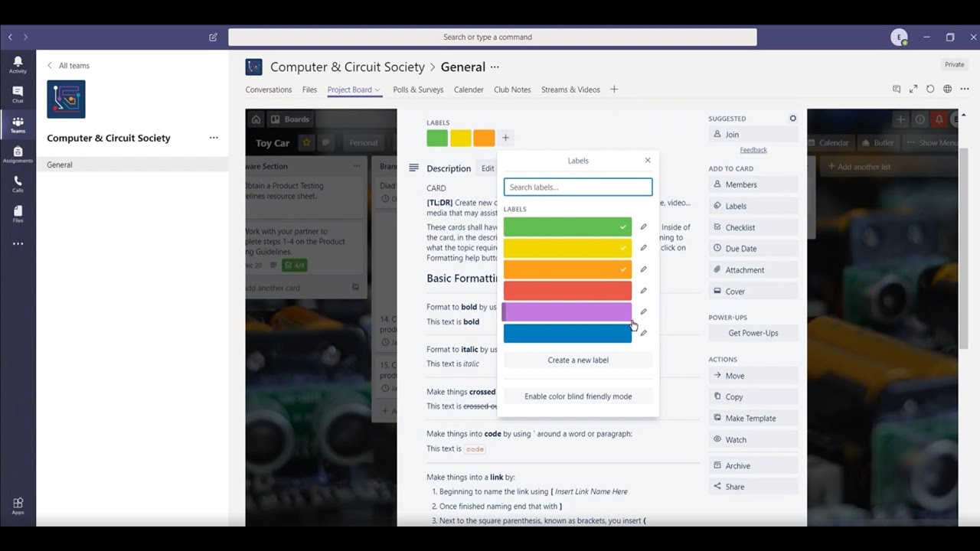
Task: Click Make Template action
Action: (x=753, y=418)
